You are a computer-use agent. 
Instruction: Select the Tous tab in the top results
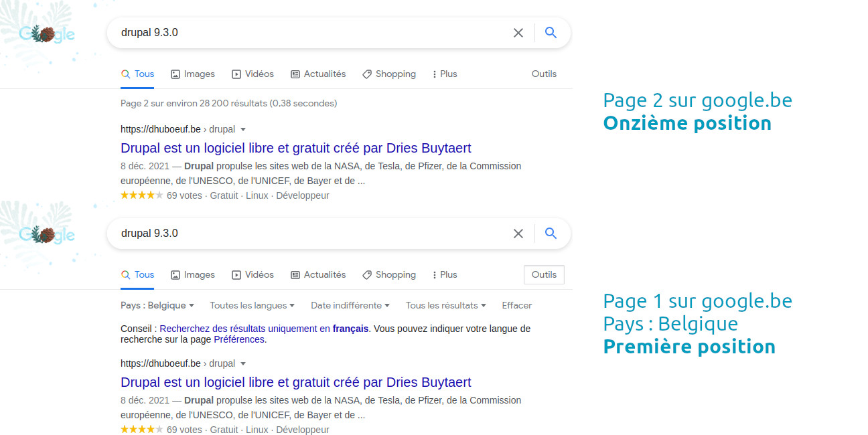[137, 74]
